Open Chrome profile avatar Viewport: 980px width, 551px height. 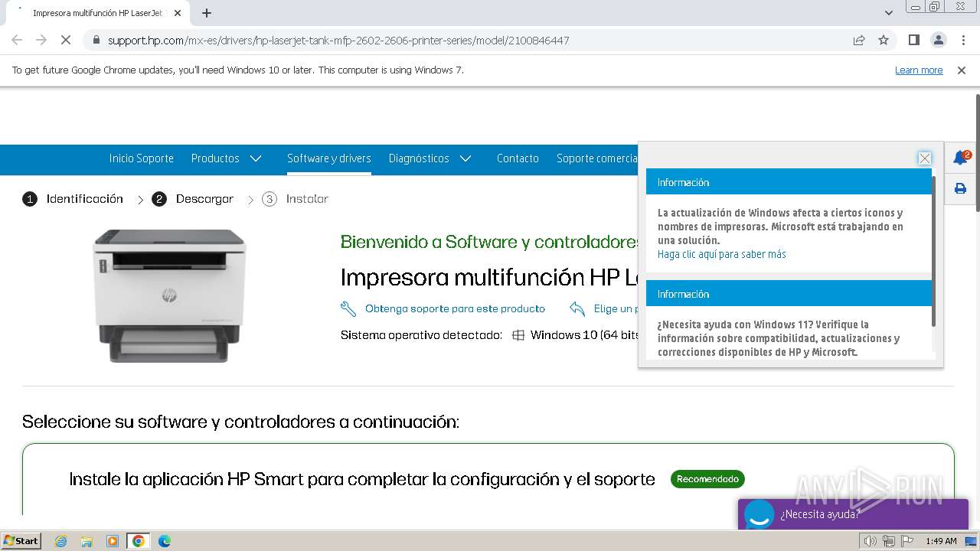point(938,40)
